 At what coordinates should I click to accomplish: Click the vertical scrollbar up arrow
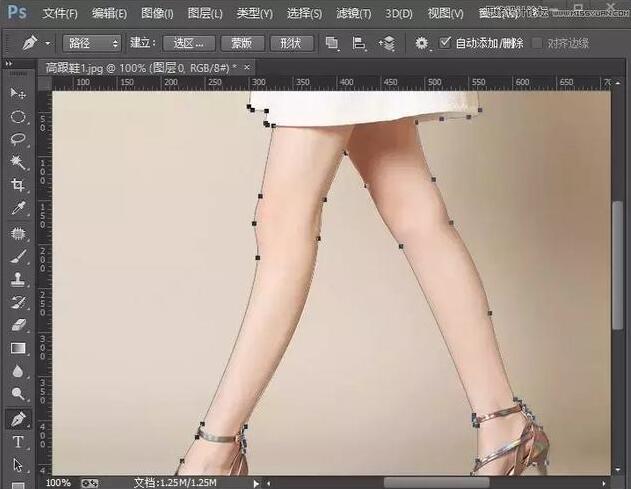click(618, 83)
